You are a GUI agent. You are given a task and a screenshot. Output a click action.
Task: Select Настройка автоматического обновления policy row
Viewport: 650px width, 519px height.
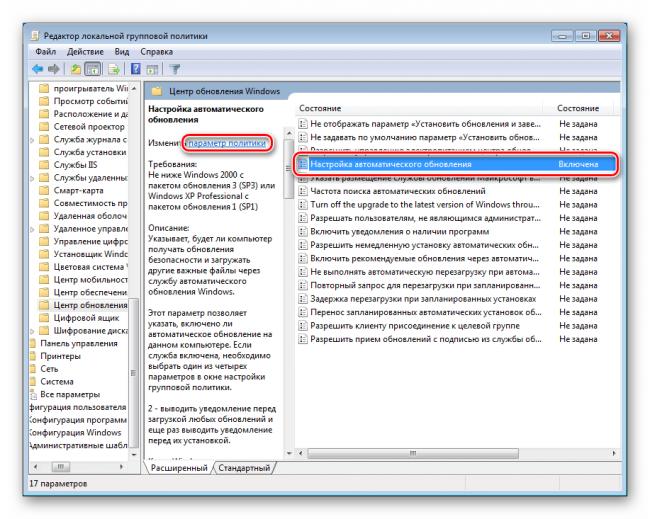pyautogui.click(x=455, y=164)
